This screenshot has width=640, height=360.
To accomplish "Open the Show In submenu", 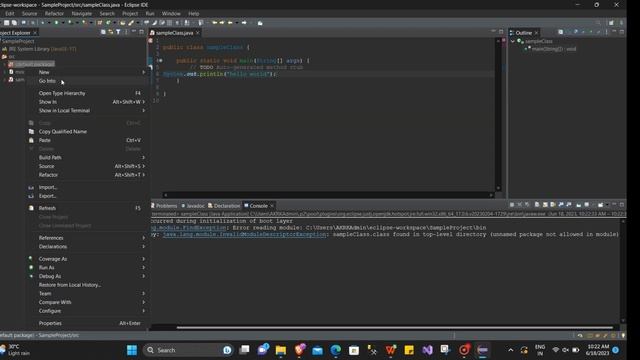I will coord(48,102).
